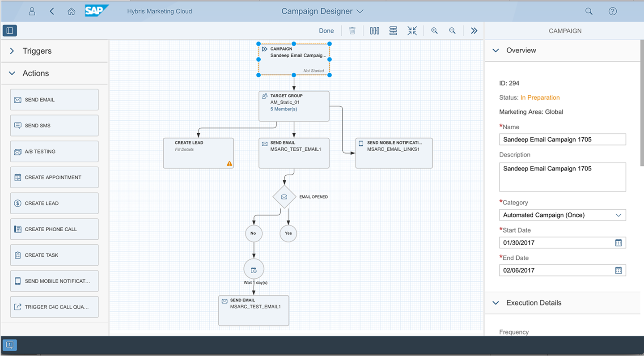Screen dimensions: 644x356
Task: Click the fit-to-screen collapse arrows icon
Action: [412, 31]
